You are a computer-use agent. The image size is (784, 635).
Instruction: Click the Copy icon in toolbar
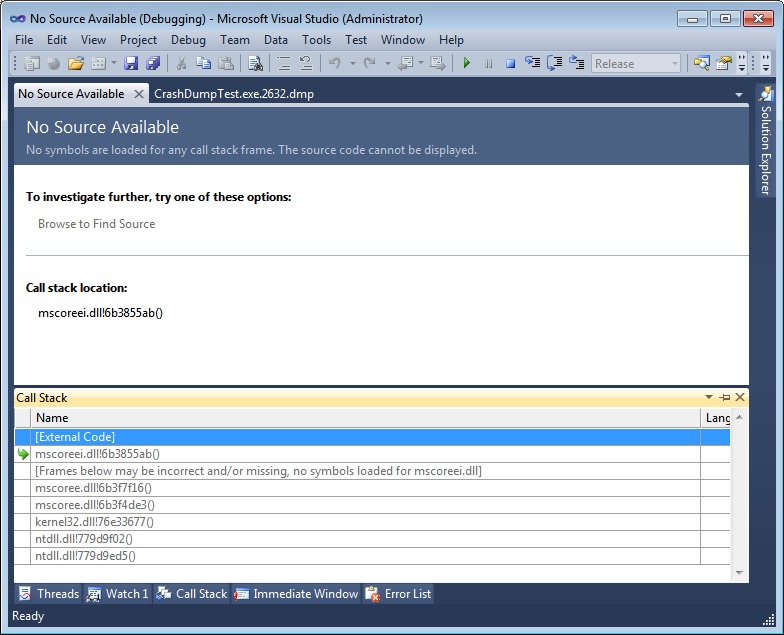(204, 64)
